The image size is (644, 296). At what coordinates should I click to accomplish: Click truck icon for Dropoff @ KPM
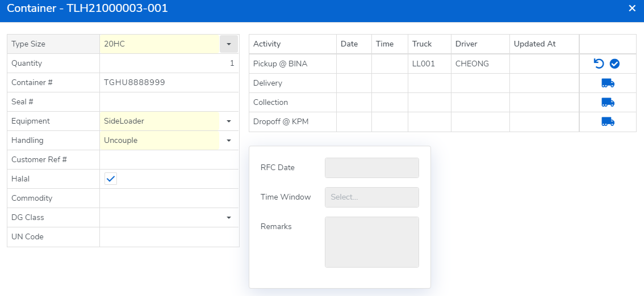[x=608, y=122]
